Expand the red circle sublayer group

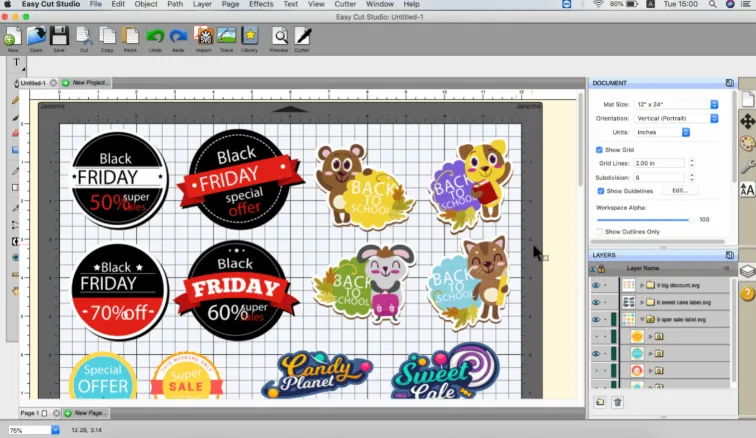[650, 370]
